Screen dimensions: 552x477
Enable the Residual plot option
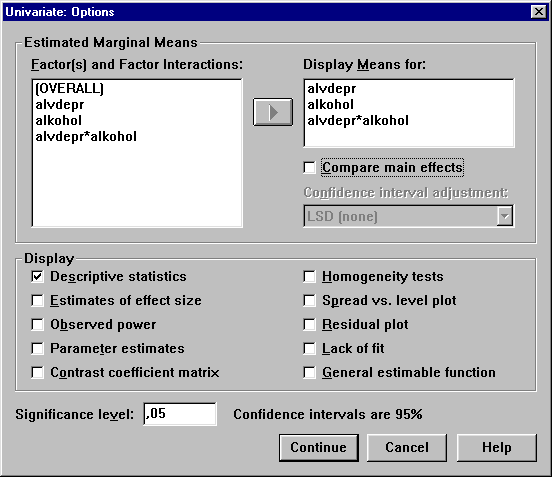tap(309, 325)
